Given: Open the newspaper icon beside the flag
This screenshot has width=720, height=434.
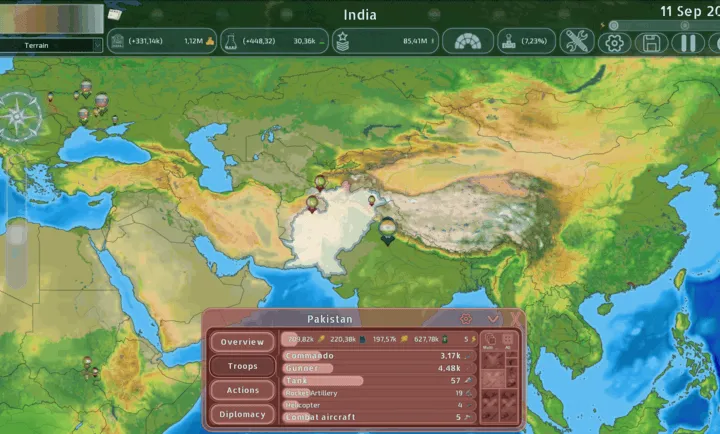Looking at the screenshot, I should (x=115, y=14).
